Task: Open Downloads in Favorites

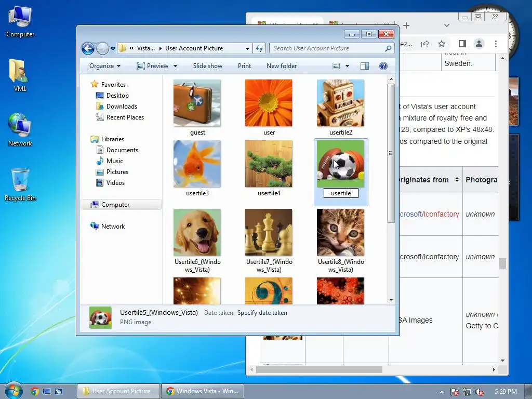Action: 117,106
